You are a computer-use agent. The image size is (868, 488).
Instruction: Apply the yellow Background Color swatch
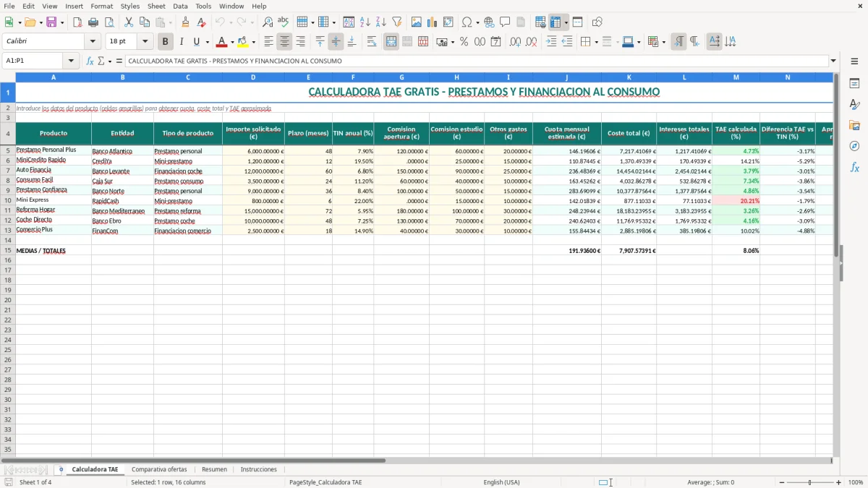pyautogui.click(x=243, y=42)
